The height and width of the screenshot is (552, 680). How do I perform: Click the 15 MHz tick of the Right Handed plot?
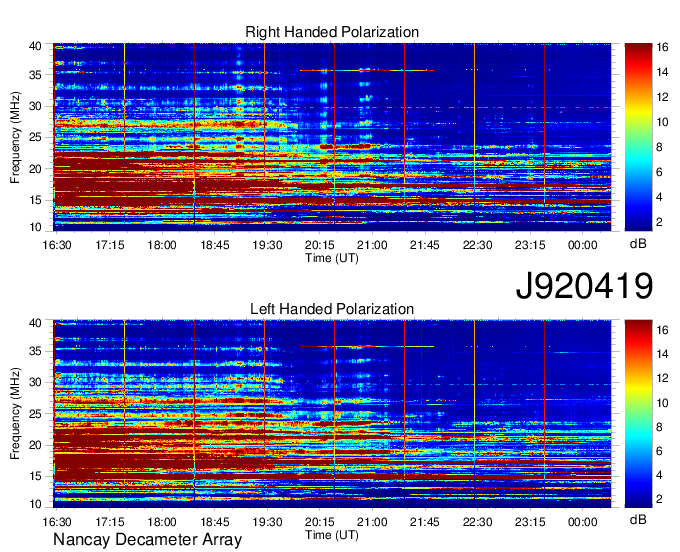(x=35, y=200)
